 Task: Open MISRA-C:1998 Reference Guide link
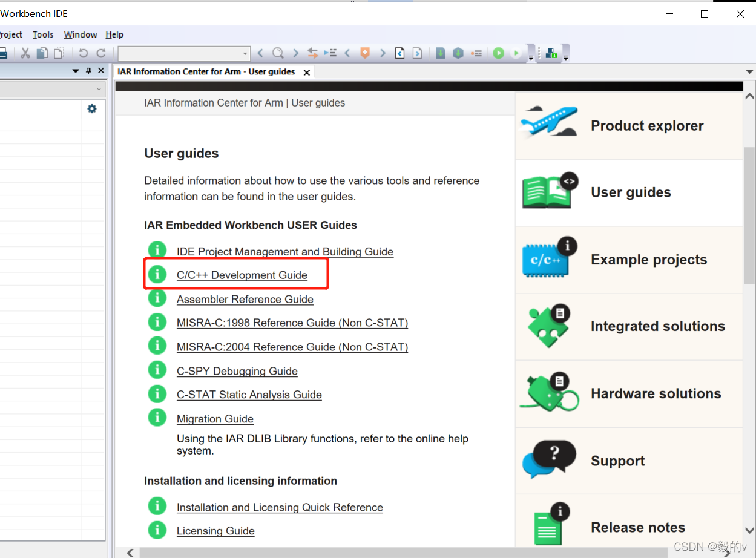tap(292, 323)
